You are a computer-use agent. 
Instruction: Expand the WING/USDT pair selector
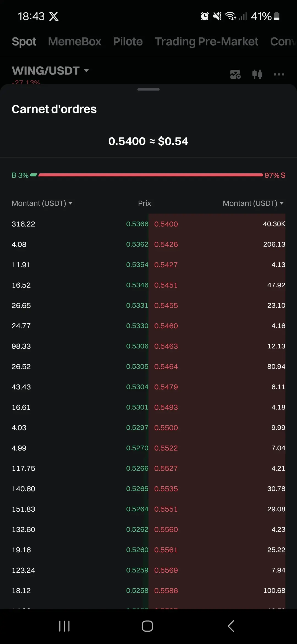[x=50, y=71]
